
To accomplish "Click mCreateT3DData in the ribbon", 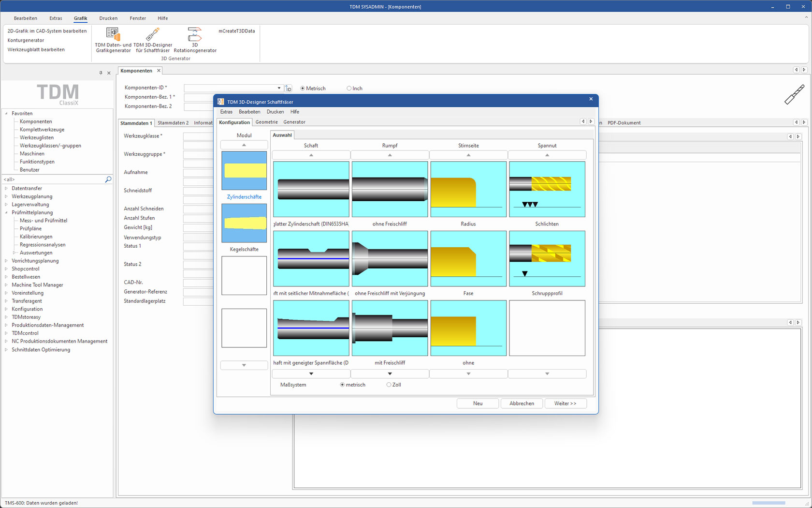I will coord(237,31).
